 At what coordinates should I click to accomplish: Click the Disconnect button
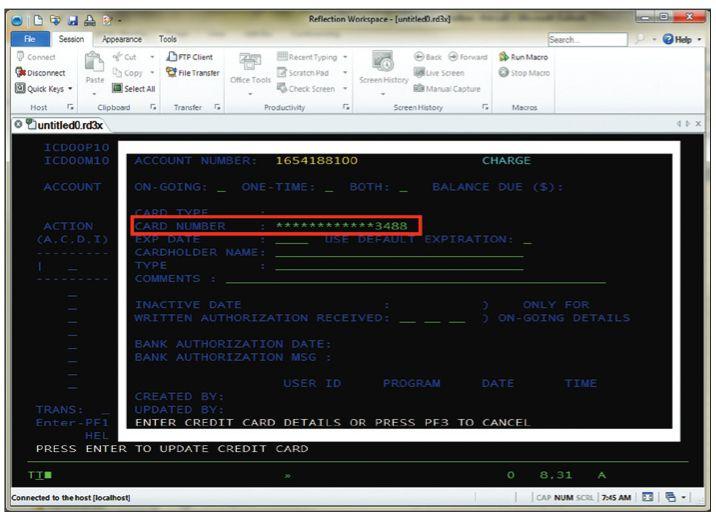[x=41, y=73]
